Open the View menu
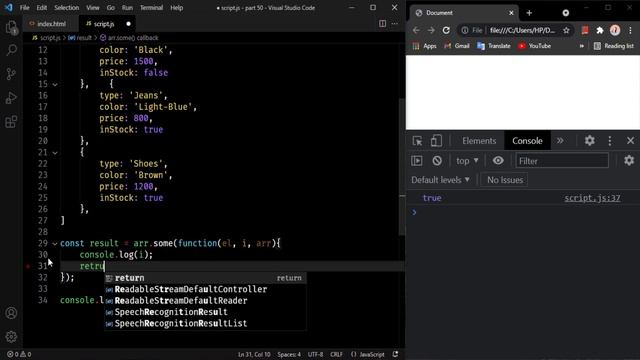Viewport: 640px width, 360px height. pos(93,8)
